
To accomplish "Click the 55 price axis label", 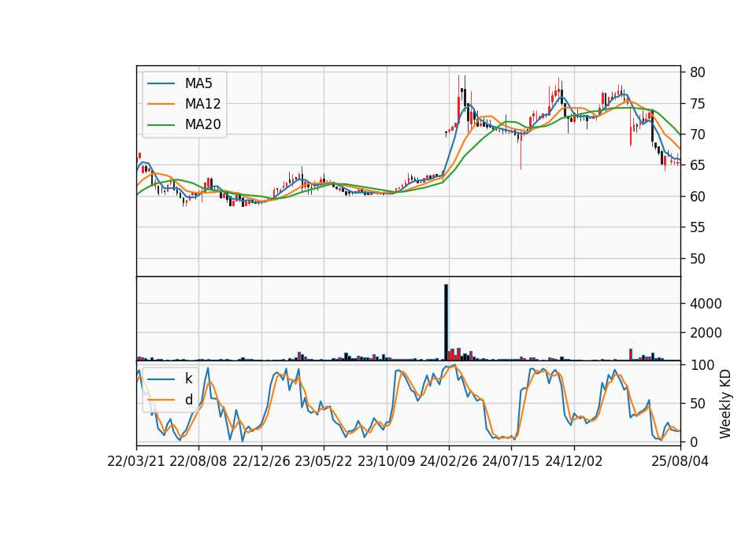I will (x=697, y=227).
